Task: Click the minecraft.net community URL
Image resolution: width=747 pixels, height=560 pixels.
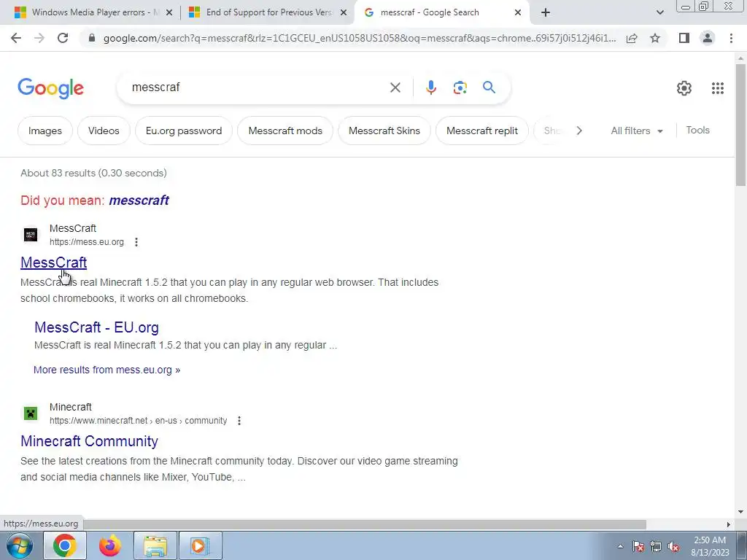Action: coord(138,421)
